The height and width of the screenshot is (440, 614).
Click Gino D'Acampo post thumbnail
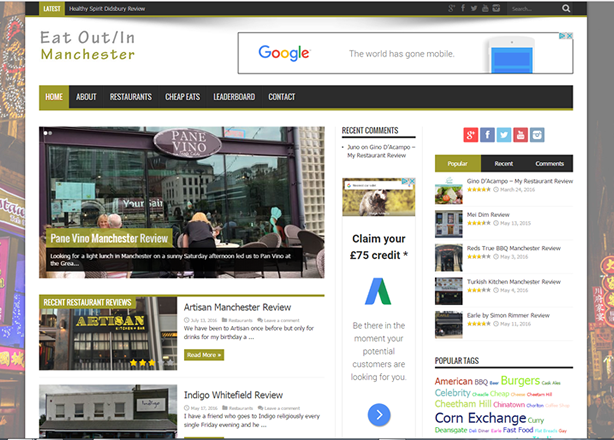pos(449,191)
